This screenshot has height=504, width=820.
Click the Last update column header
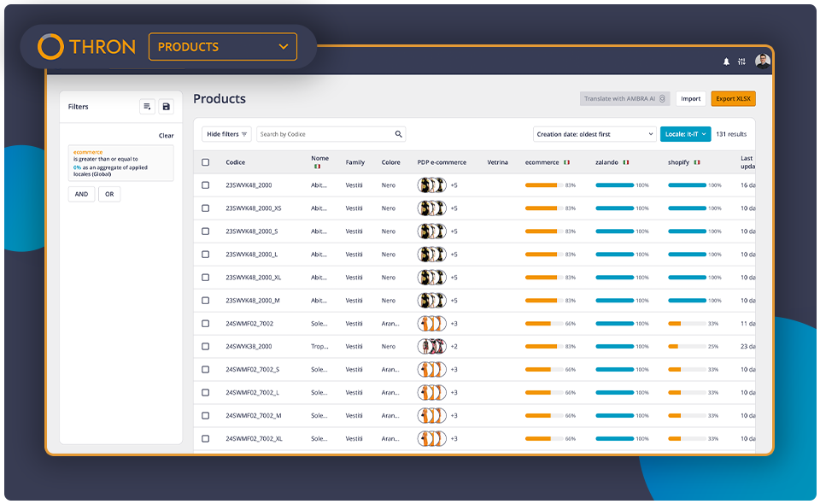(748, 162)
